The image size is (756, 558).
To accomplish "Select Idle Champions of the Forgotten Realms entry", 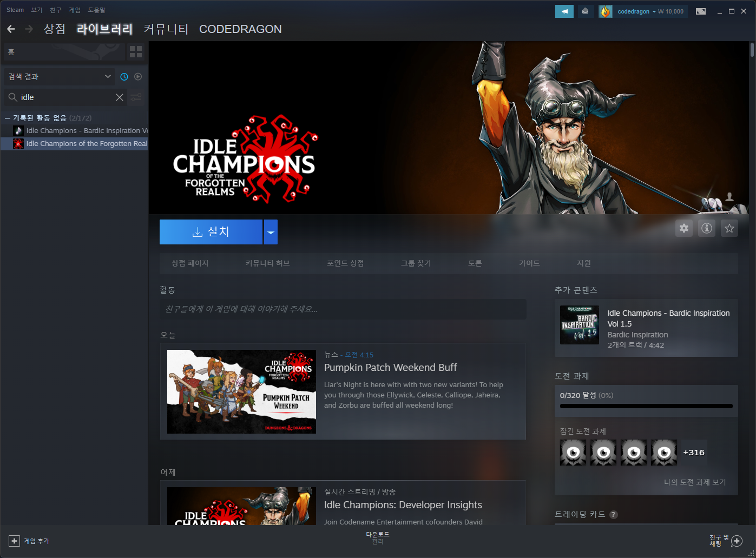I will pos(74,144).
